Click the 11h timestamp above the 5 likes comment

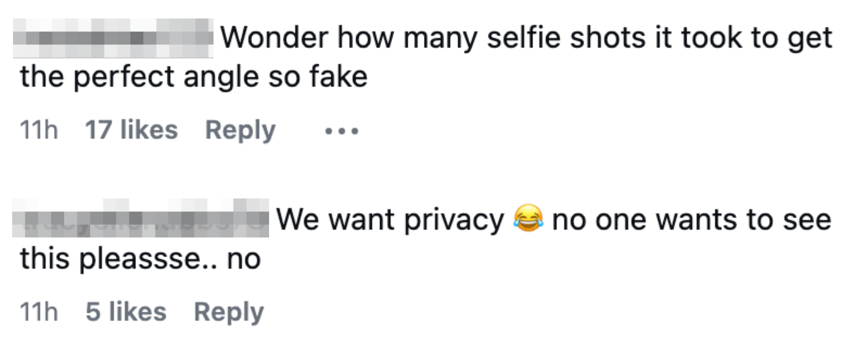(39, 130)
